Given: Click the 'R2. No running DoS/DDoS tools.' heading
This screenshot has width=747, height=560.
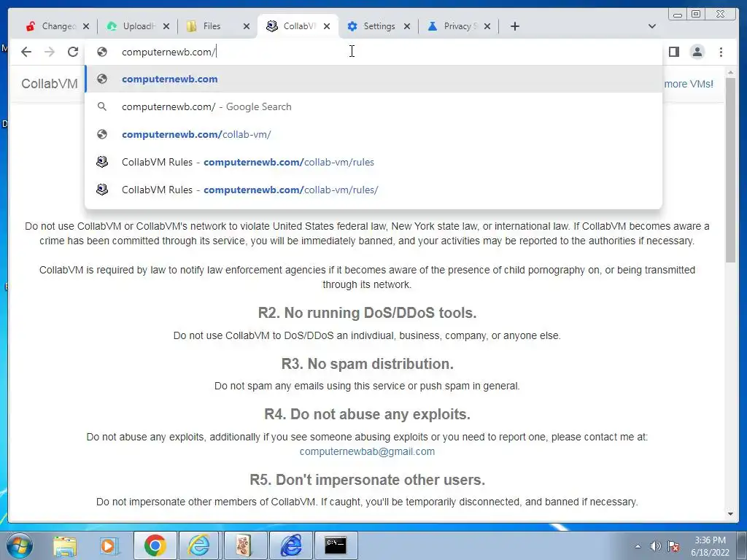Looking at the screenshot, I should (x=367, y=313).
